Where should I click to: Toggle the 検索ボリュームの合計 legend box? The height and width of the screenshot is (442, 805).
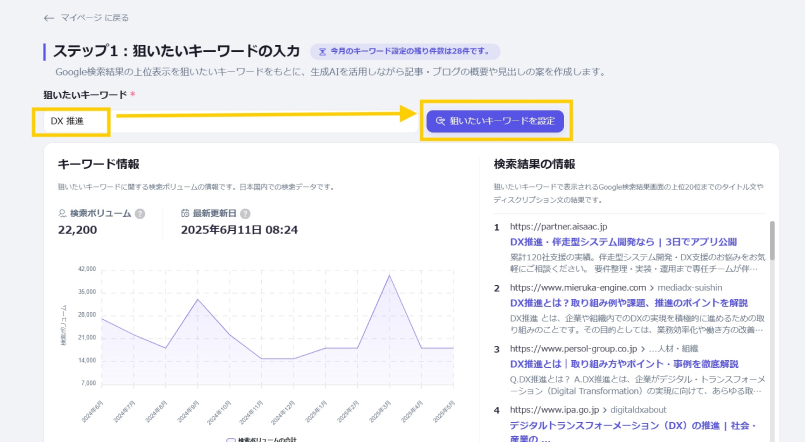point(231,439)
